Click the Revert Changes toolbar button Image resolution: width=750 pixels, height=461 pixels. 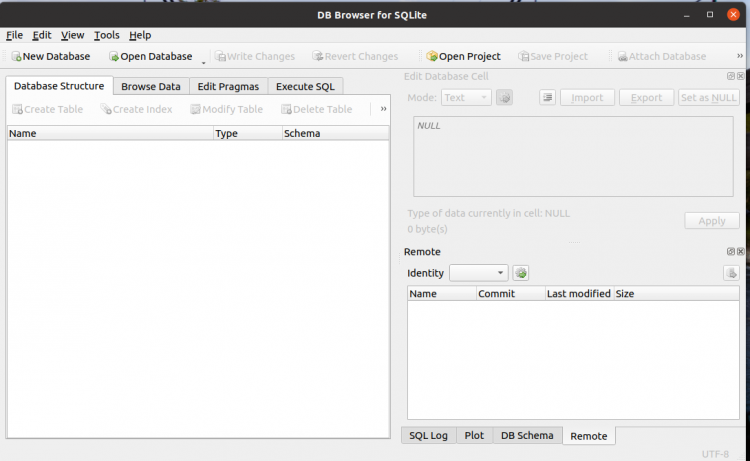tap(355, 56)
